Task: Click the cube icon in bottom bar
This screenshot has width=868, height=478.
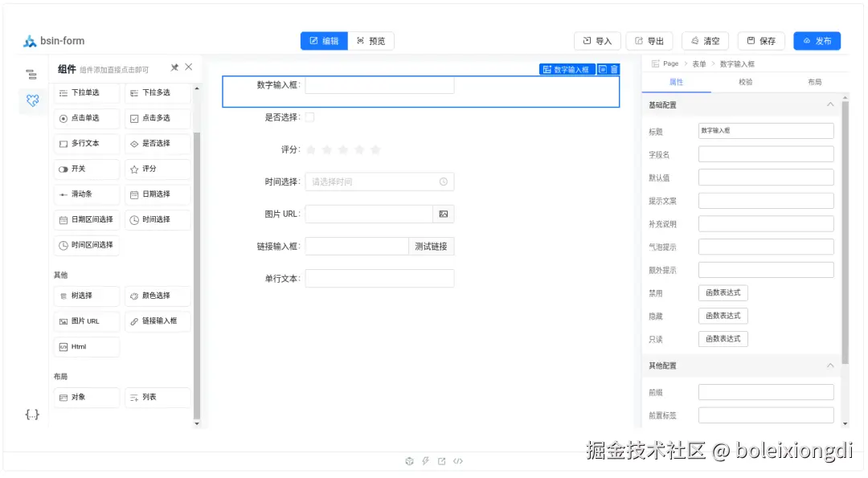Action: click(x=409, y=461)
